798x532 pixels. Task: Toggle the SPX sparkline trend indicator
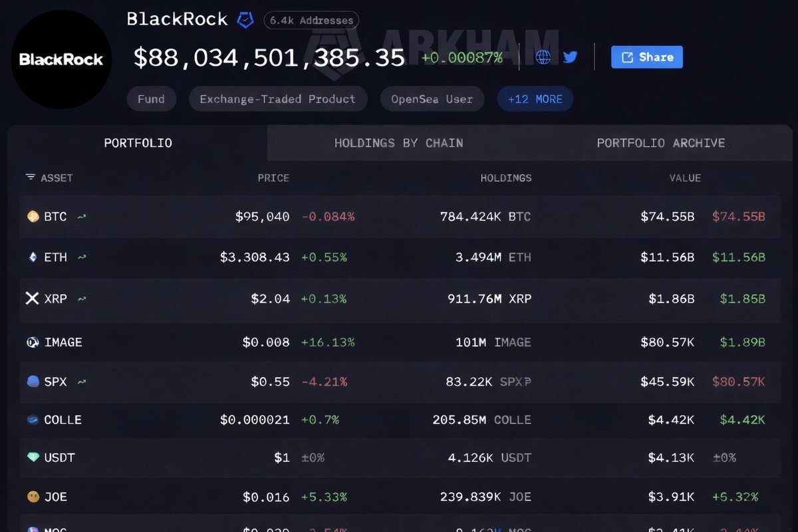click(81, 382)
